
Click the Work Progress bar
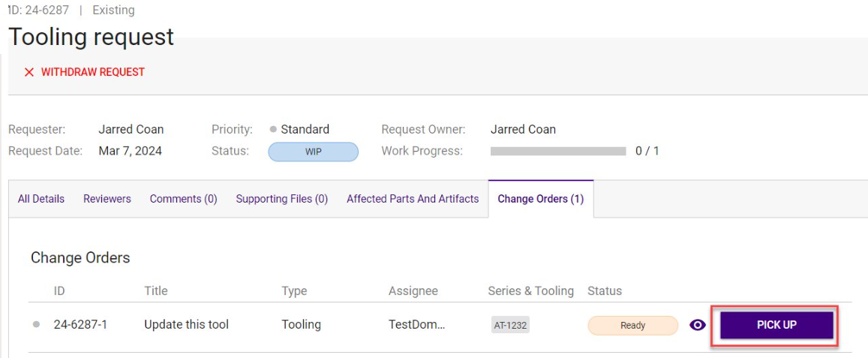[557, 151]
